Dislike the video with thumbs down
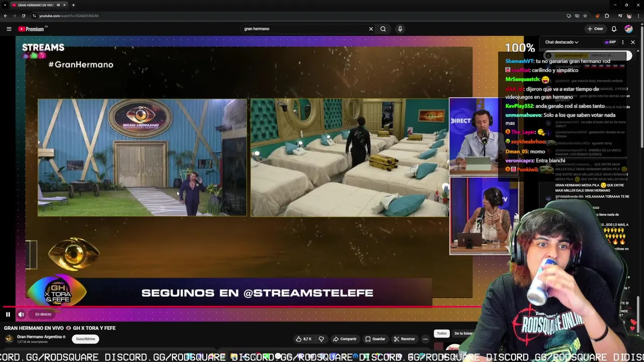Viewport: 644px width, 362px height. pyautogui.click(x=321, y=339)
